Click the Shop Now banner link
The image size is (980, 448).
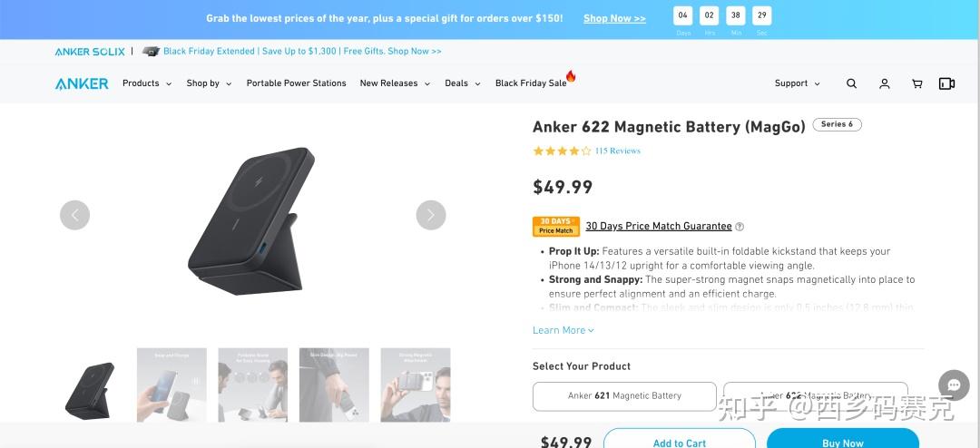[614, 18]
